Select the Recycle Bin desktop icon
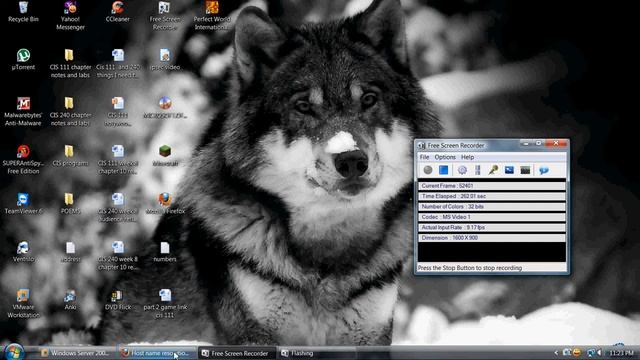 23,12
